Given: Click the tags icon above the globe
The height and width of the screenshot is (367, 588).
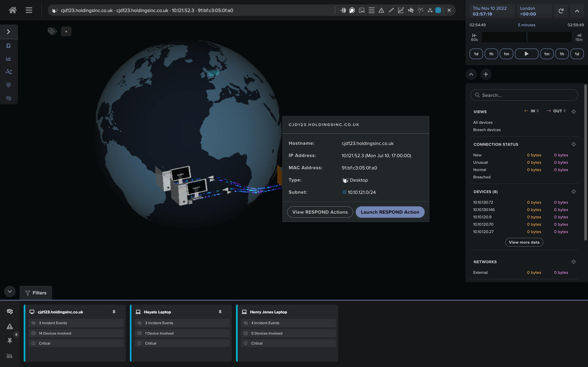Looking at the screenshot, I should click(52, 31).
